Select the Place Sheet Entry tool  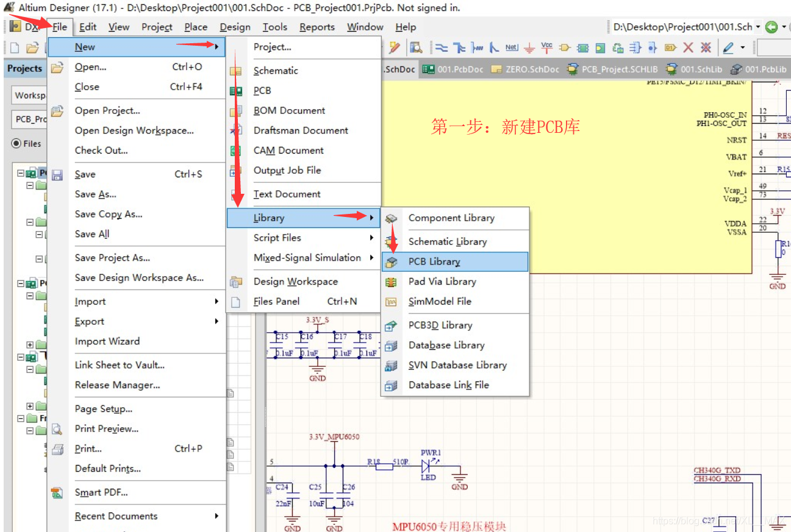click(x=600, y=48)
